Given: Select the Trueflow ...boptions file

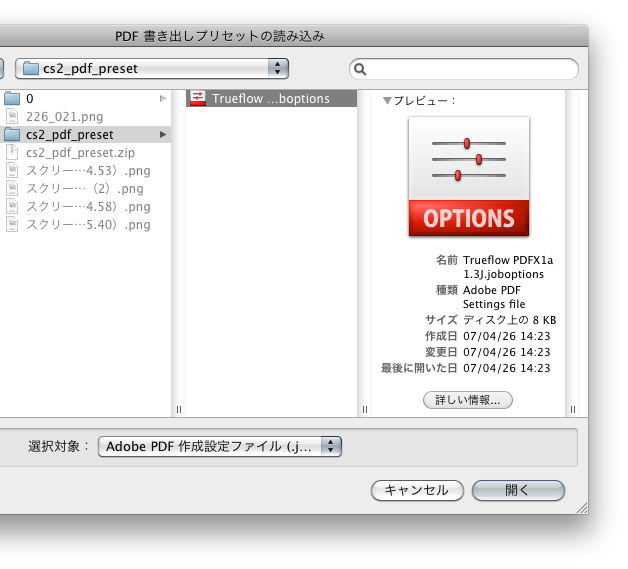Looking at the screenshot, I should pyautogui.click(x=271, y=99).
